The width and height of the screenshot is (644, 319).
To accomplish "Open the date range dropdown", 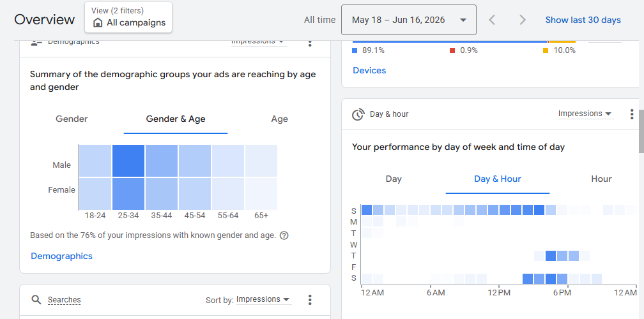I will tap(409, 20).
